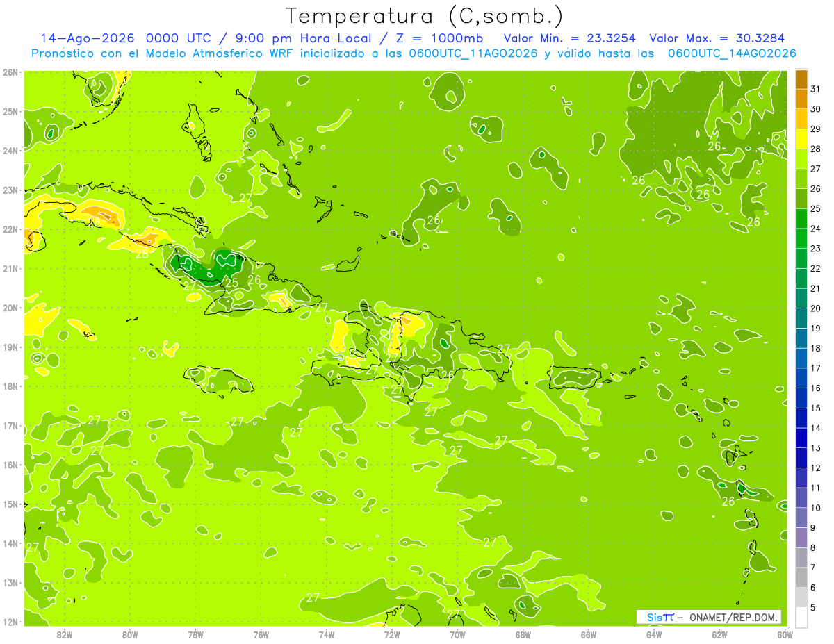Click the "19N" latitude label
The height and width of the screenshot is (644, 834).
click(x=10, y=347)
